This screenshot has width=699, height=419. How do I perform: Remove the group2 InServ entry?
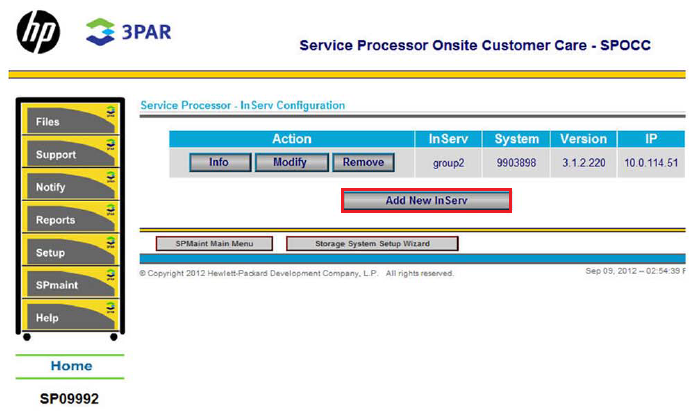click(363, 162)
